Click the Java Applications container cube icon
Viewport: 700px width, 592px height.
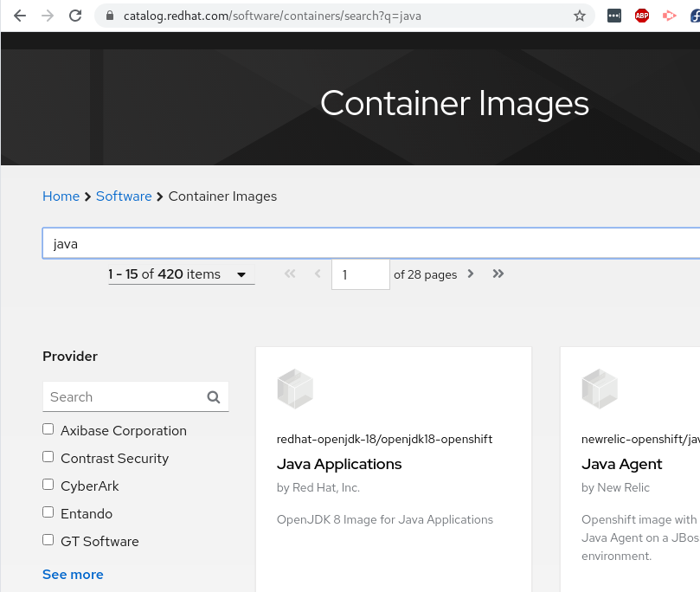[x=295, y=389]
